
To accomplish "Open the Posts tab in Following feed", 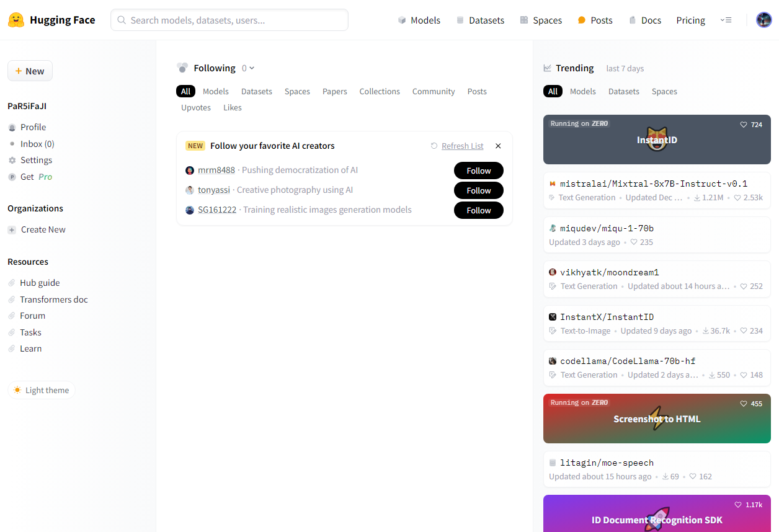I will (x=477, y=91).
